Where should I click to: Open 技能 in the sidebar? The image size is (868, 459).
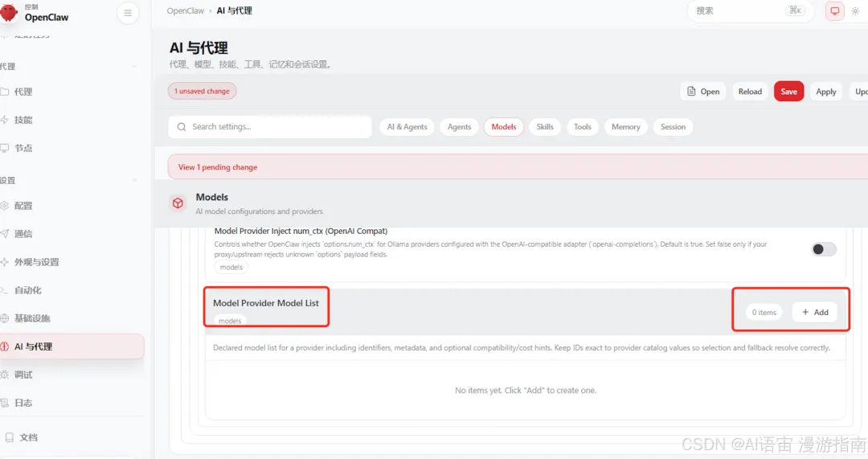(x=72, y=120)
